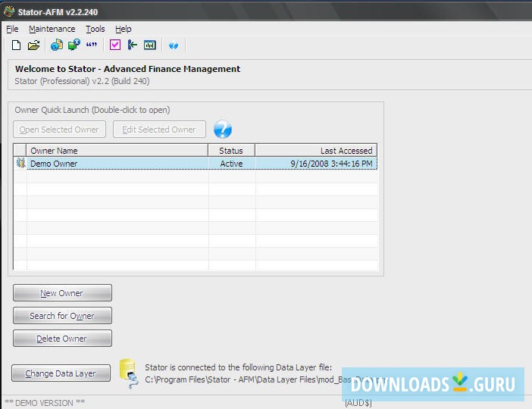Sort by the Status column header
The image size is (532, 409).
231,151
